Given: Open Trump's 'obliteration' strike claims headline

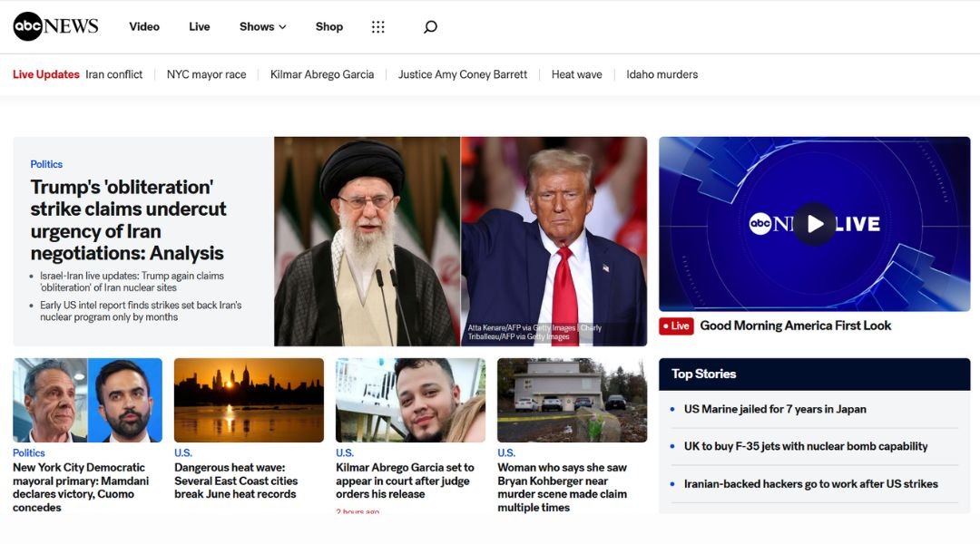Looking at the screenshot, I should point(128,219).
